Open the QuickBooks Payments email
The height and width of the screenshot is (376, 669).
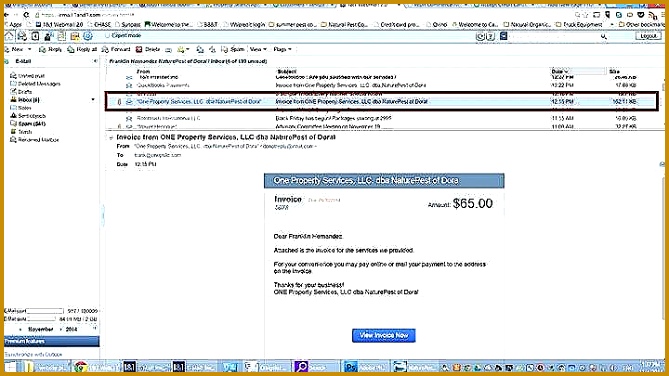pos(381,85)
